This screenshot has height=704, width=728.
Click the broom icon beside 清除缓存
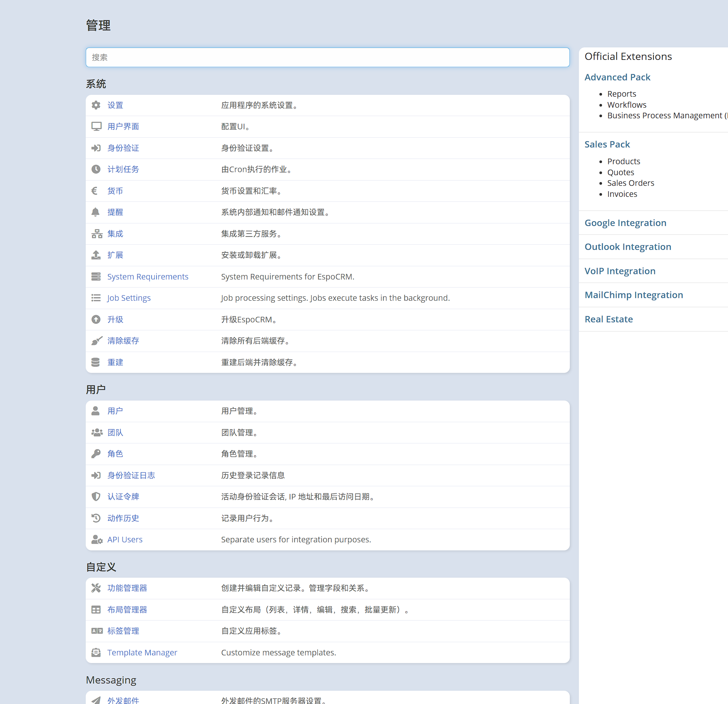point(97,341)
